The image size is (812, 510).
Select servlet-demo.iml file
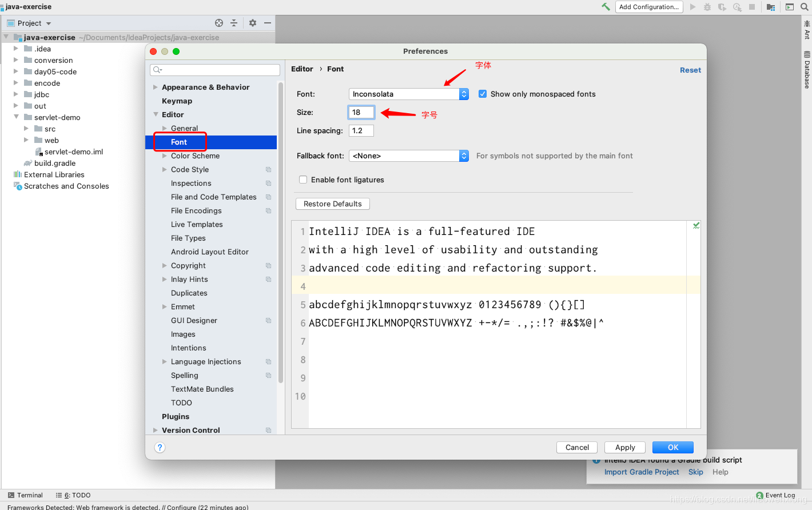pyautogui.click(x=74, y=152)
